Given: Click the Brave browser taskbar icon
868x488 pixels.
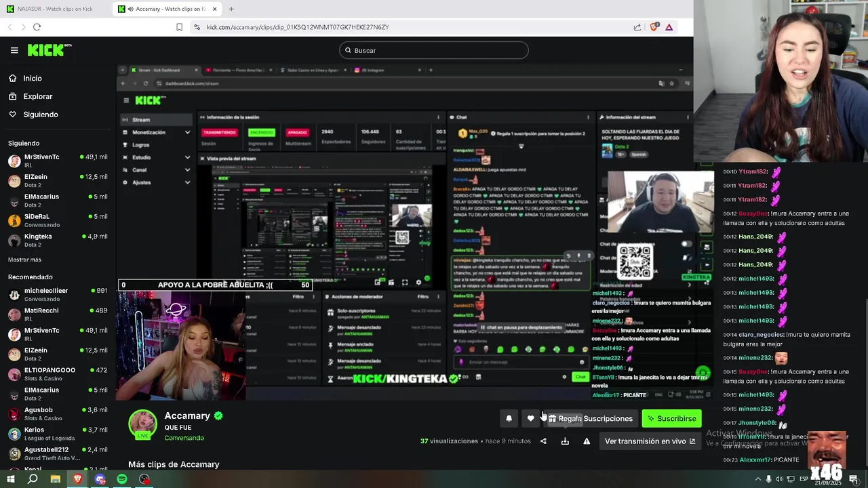Looking at the screenshot, I should [x=78, y=479].
